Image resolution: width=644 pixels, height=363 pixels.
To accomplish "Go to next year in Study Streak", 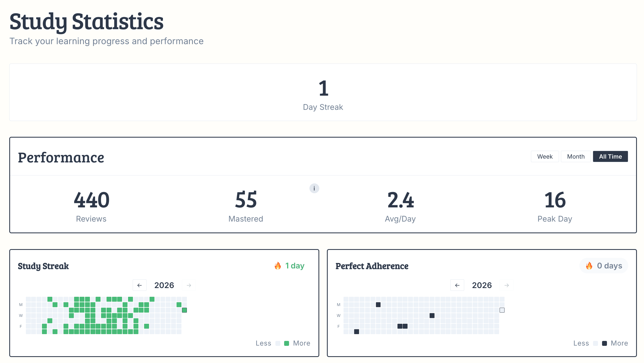I will coord(189,285).
